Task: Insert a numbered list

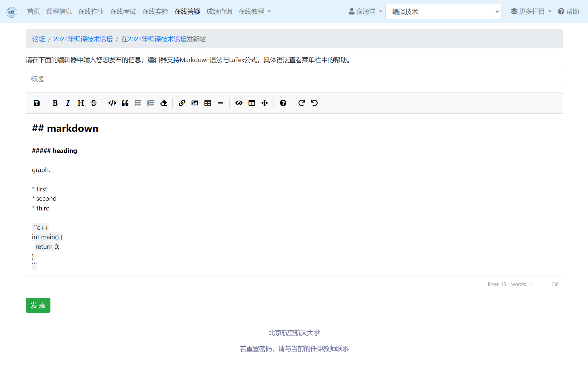Action: tap(151, 103)
